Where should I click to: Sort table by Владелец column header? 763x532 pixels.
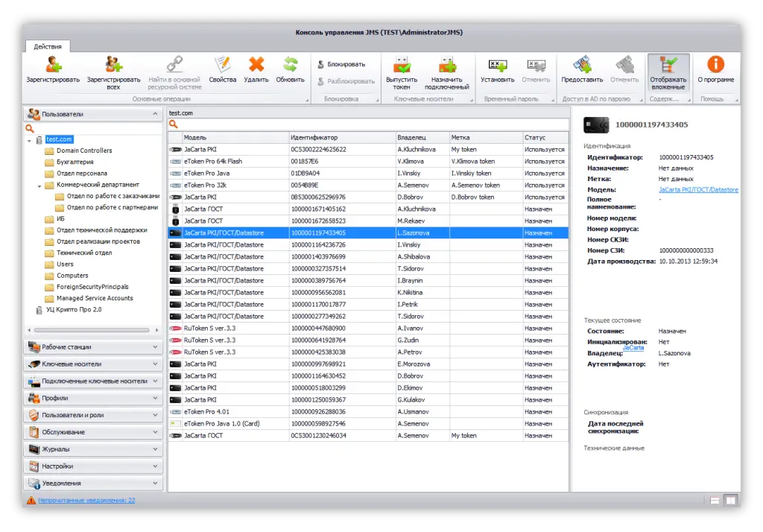click(422, 138)
